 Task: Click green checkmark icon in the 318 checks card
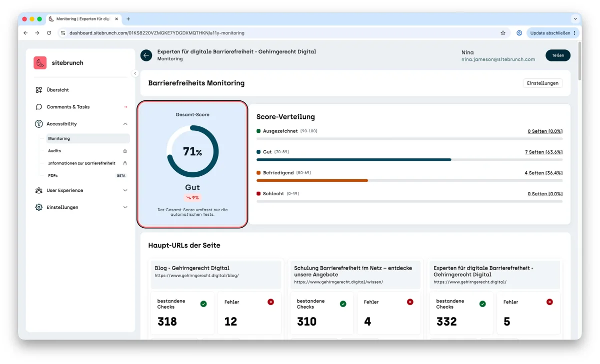tap(203, 304)
